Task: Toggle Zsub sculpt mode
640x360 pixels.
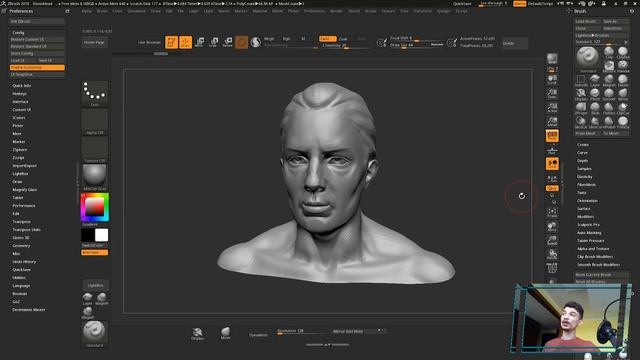Action: point(343,39)
